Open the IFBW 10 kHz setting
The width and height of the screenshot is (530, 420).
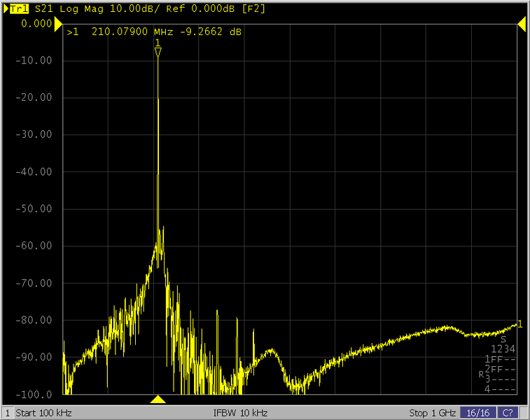click(x=241, y=412)
